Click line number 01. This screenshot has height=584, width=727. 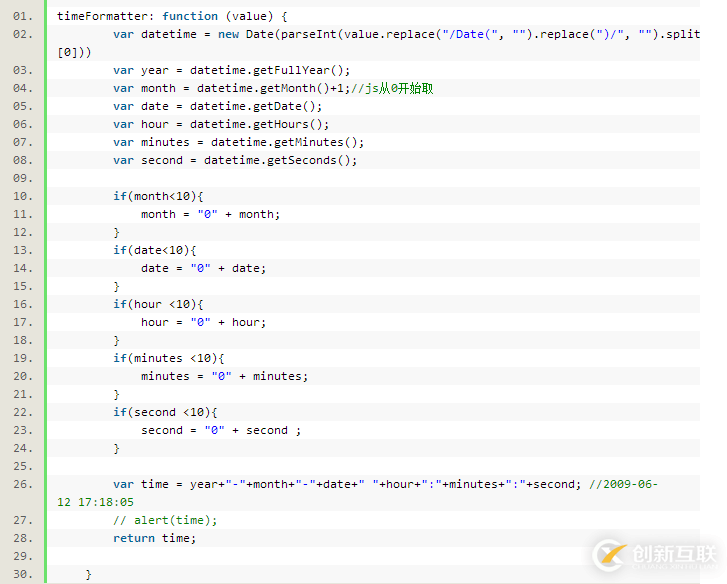point(23,16)
